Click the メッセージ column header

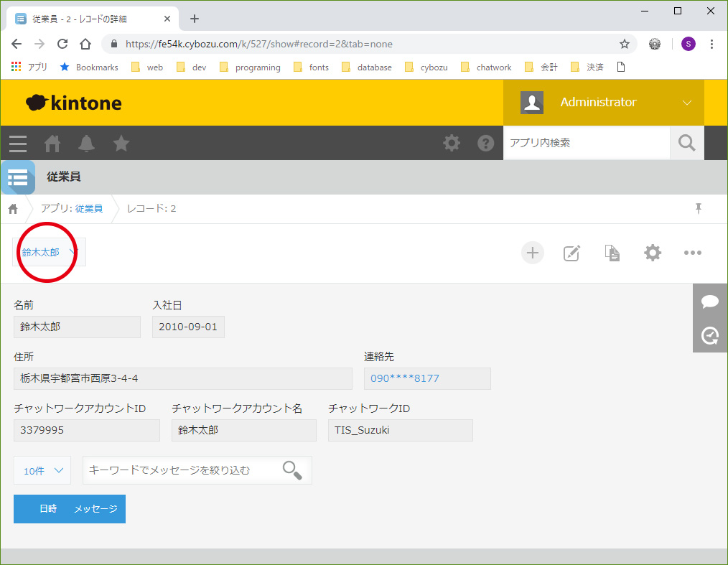95,509
